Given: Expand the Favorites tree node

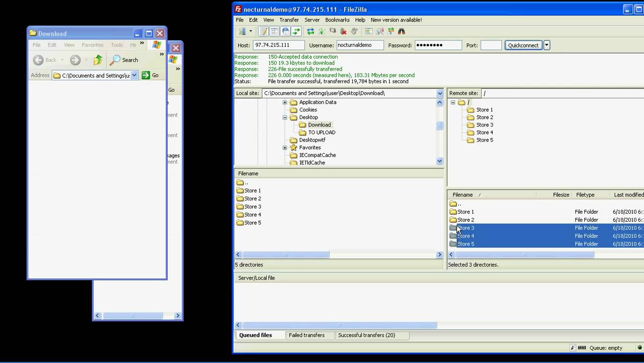Looking at the screenshot, I should click(285, 148).
